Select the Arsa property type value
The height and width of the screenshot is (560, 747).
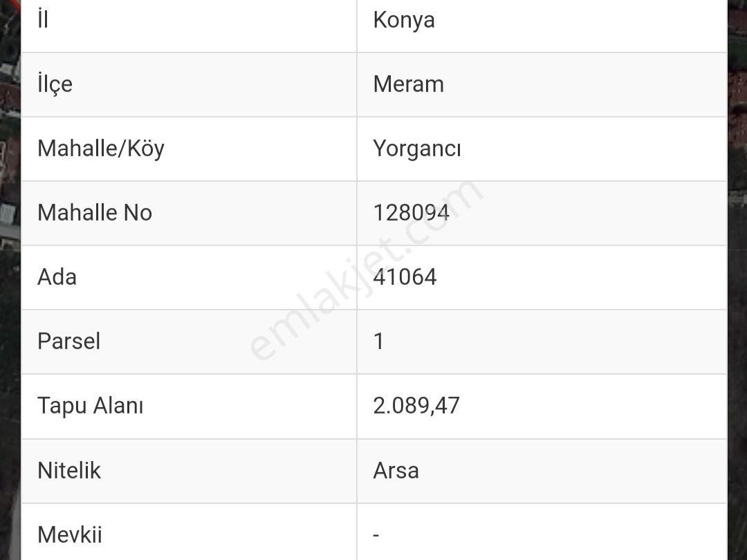tap(396, 471)
